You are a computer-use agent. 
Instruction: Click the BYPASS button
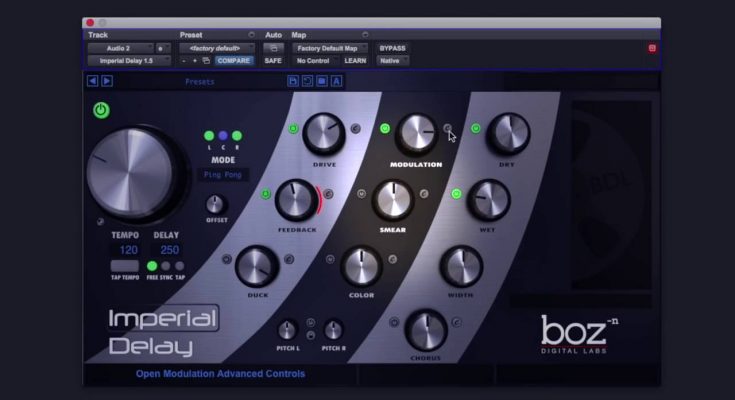tap(392, 48)
